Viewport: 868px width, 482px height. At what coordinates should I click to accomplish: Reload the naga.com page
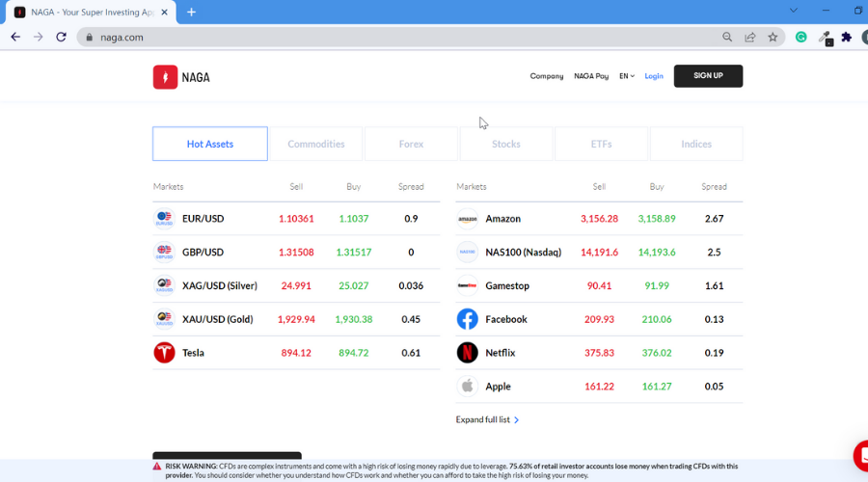tap(61, 37)
